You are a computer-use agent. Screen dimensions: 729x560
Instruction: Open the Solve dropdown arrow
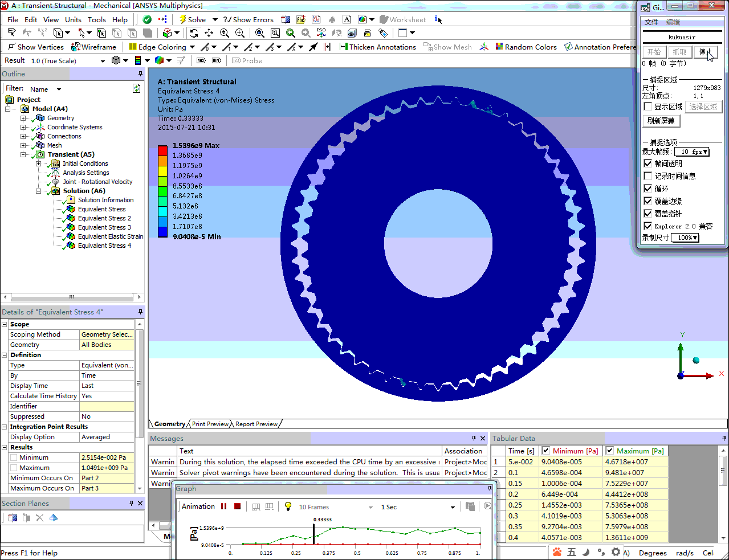coord(215,19)
